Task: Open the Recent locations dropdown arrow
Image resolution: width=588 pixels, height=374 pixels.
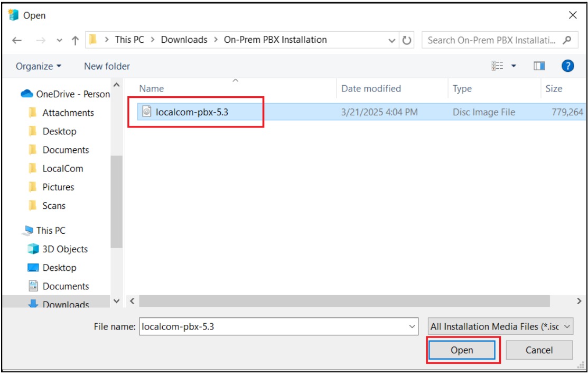Action: pos(59,41)
